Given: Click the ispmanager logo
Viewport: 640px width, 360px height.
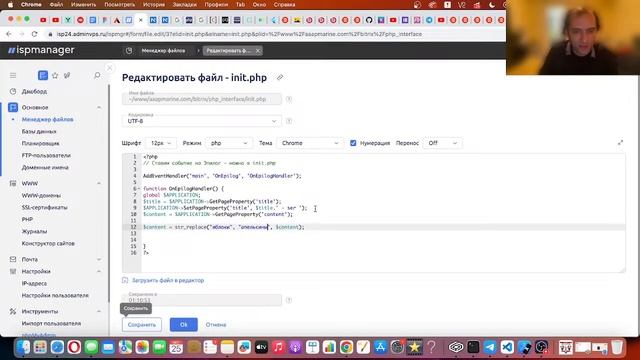Looking at the screenshot, I should (41, 50).
